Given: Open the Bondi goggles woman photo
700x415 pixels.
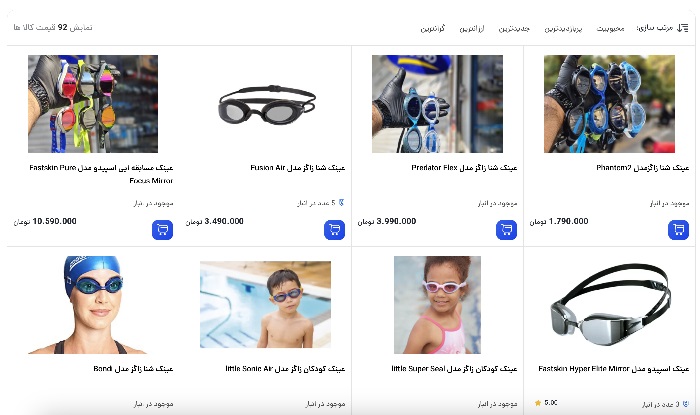Looking at the screenshot, I should [93, 305].
